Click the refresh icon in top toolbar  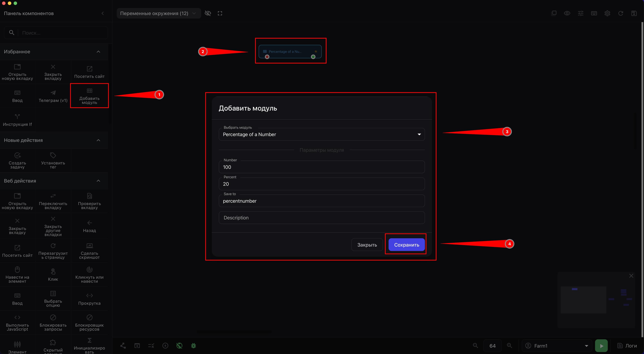click(621, 13)
